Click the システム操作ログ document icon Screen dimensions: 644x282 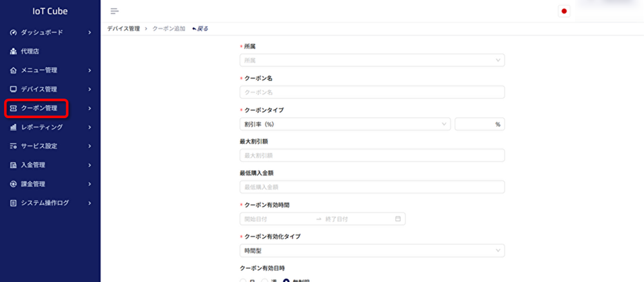14,203
